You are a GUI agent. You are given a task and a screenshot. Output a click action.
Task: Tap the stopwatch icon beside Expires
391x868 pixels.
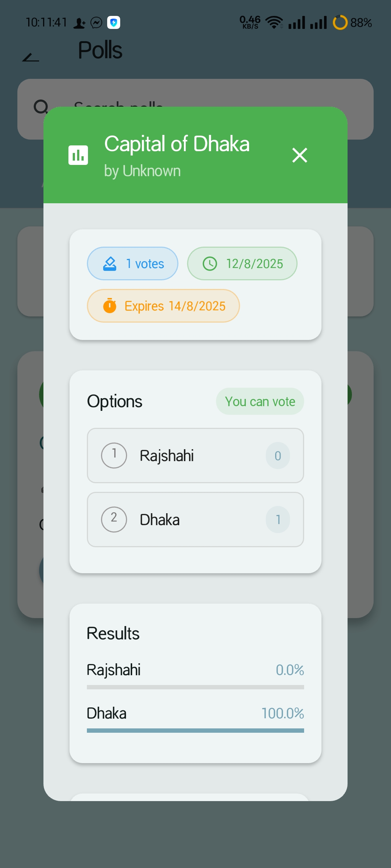(110, 306)
